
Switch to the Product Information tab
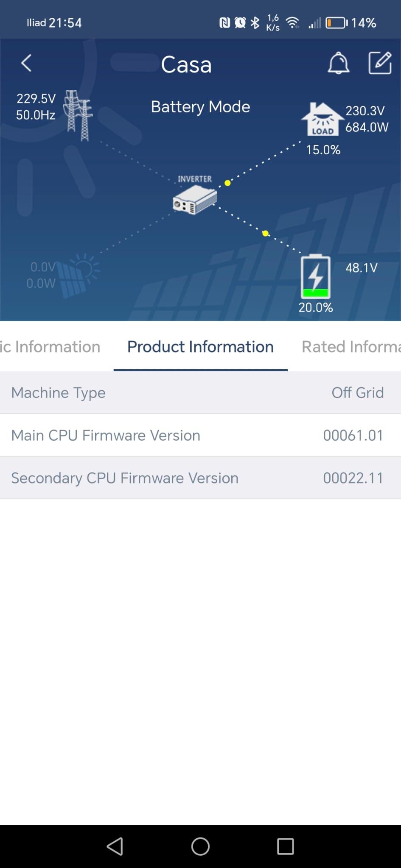(x=200, y=347)
